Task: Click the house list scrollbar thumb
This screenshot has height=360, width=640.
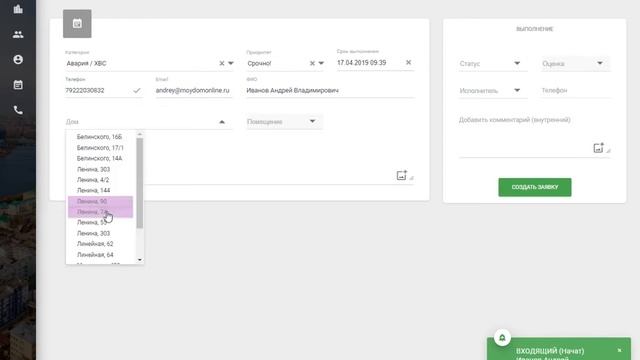Action: tap(140, 183)
